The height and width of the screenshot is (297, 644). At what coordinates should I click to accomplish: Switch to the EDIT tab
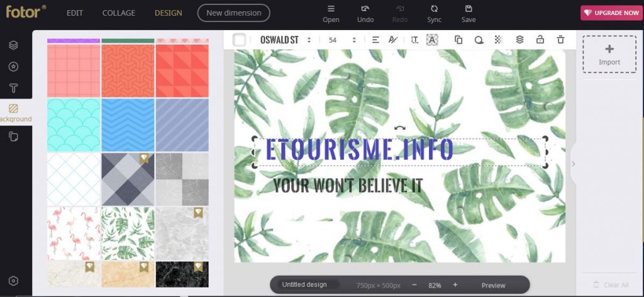(x=75, y=13)
